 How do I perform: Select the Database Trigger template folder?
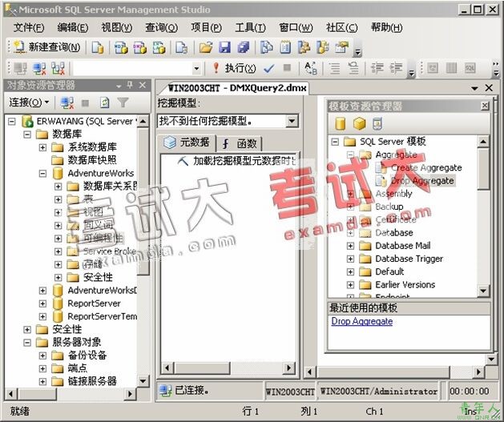(409, 259)
